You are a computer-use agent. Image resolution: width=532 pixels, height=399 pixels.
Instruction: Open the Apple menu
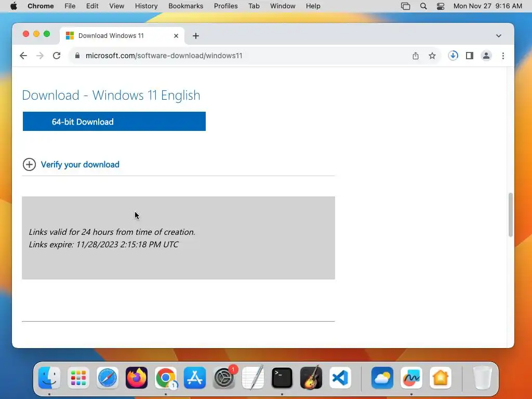[x=14, y=6]
